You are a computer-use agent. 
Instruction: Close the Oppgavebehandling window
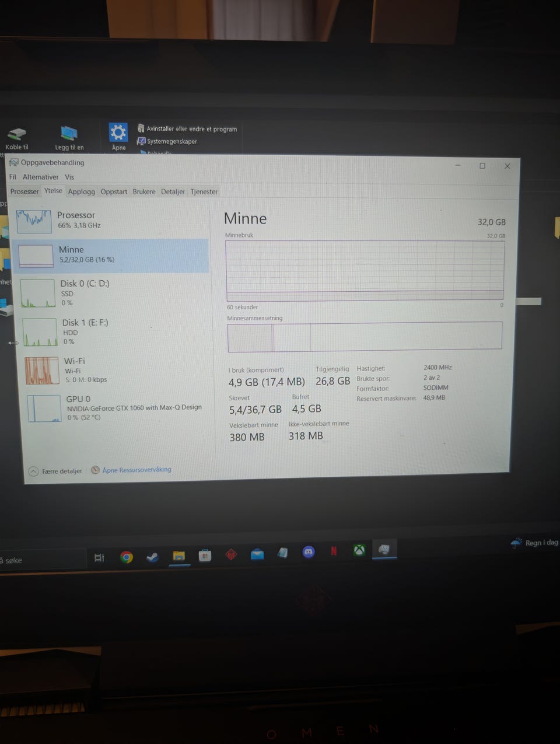(508, 166)
